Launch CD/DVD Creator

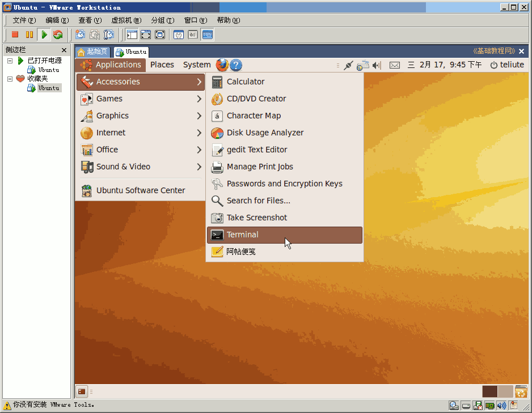click(285, 99)
